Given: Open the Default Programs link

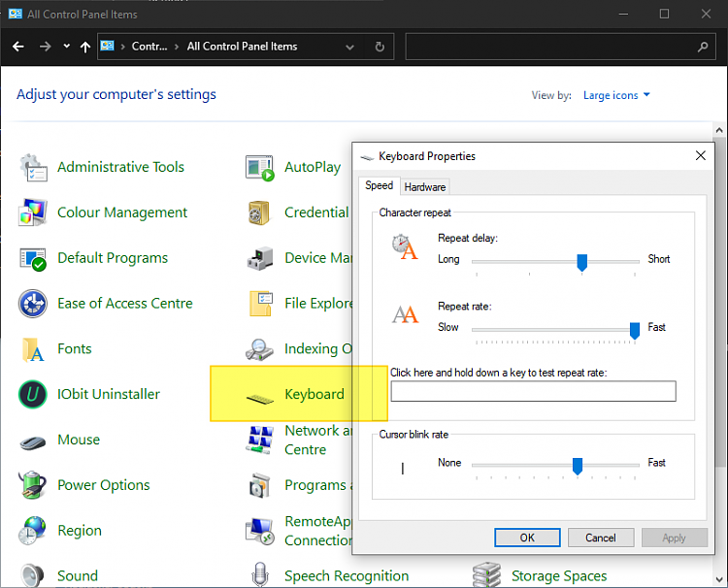Looking at the screenshot, I should [113, 258].
